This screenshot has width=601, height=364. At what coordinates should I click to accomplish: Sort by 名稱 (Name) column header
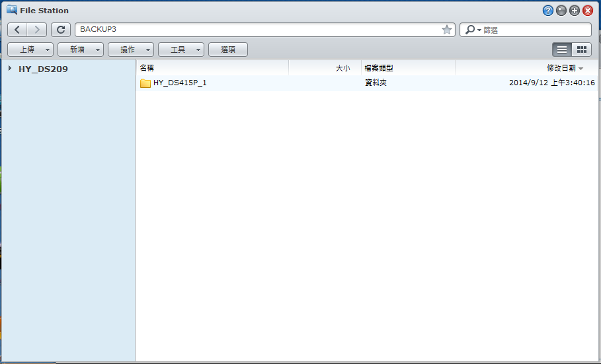(x=212, y=68)
